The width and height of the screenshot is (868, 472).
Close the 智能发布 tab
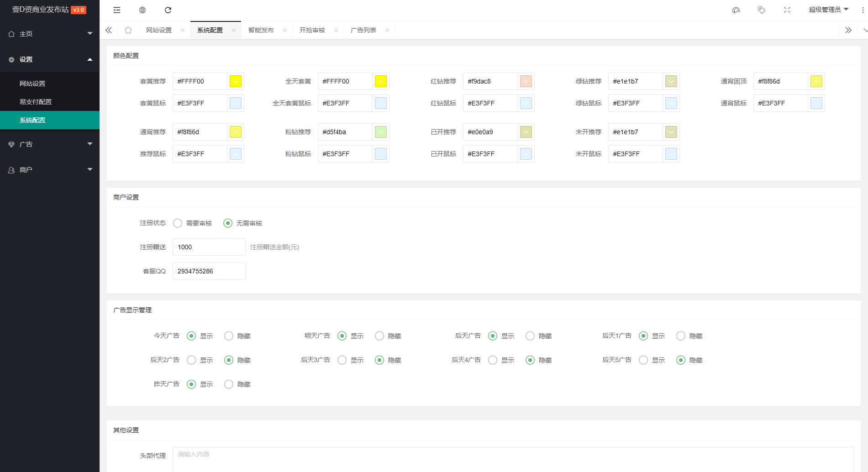coord(285,30)
